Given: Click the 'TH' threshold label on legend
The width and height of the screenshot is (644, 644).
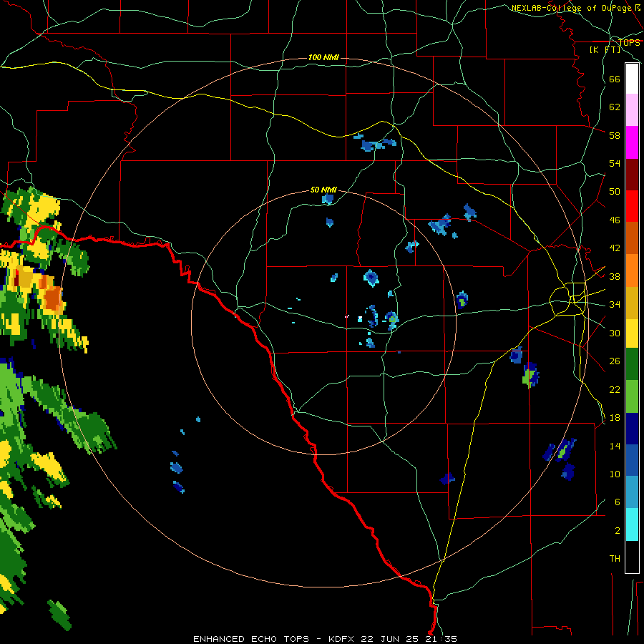Looking at the screenshot, I should [x=615, y=559].
